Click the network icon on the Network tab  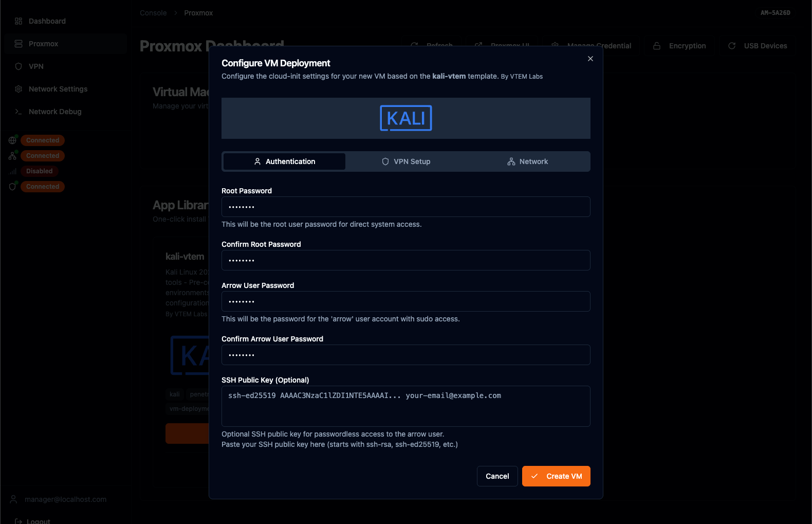tap(511, 161)
